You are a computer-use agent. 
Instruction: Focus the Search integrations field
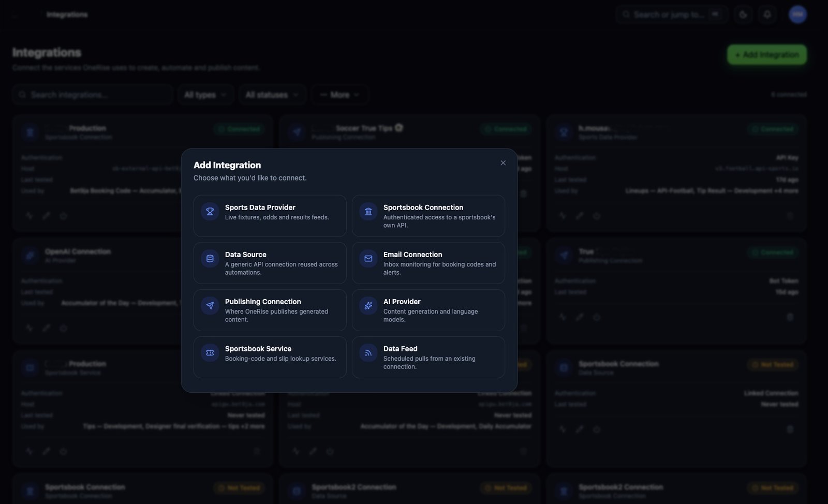point(93,95)
